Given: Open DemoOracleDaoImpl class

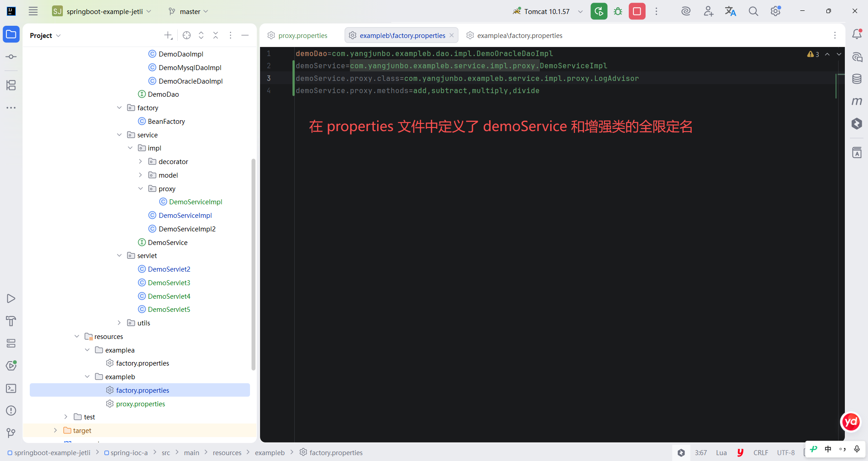Looking at the screenshot, I should 191,81.
